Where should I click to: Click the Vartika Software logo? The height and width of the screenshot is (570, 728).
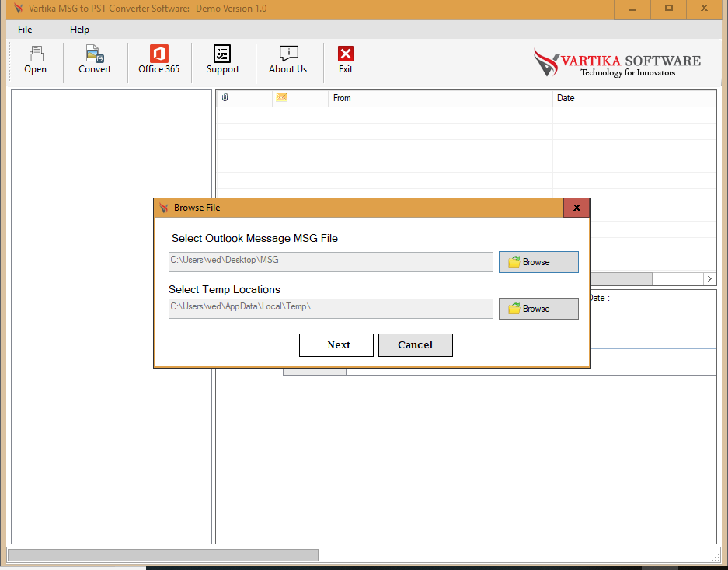pyautogui.click(x=617, y=63)
